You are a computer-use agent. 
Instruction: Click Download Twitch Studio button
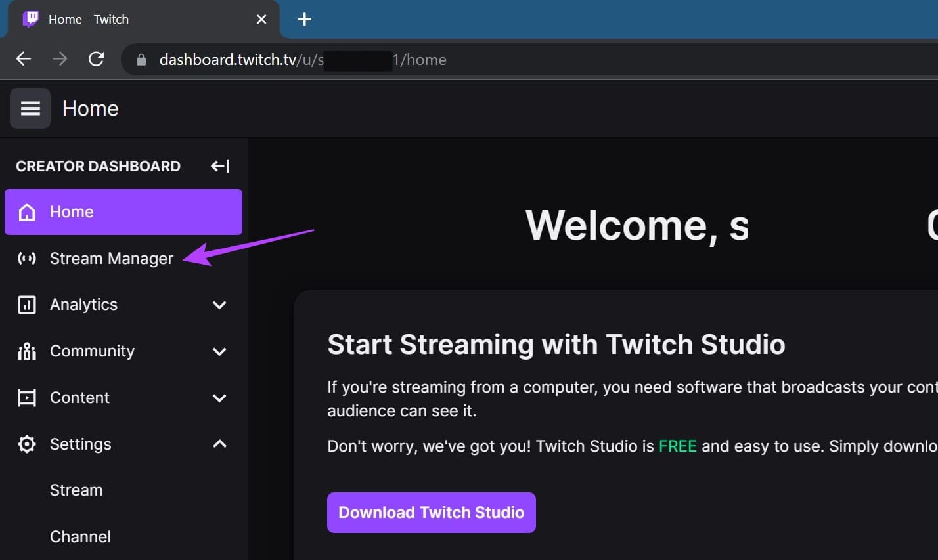coord(432,513)
